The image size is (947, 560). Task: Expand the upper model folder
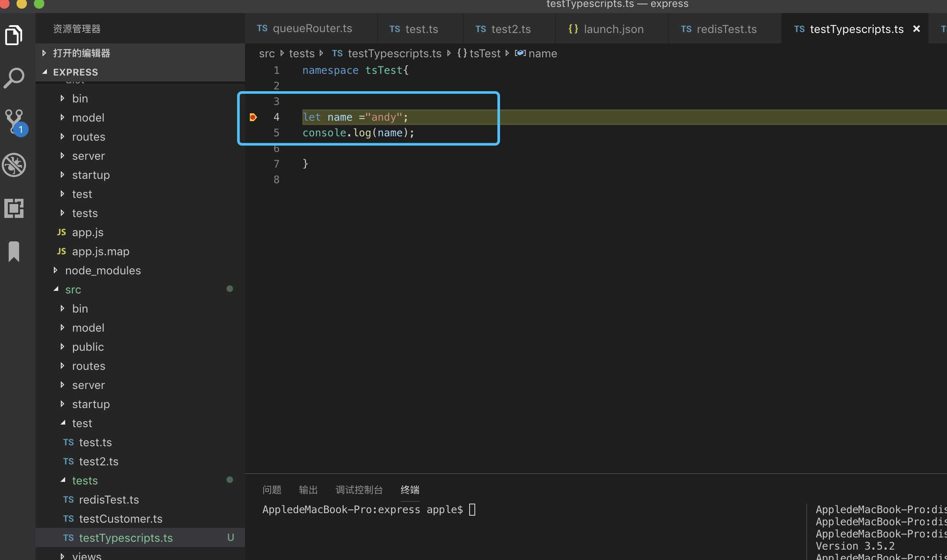[x=140, y=118]
